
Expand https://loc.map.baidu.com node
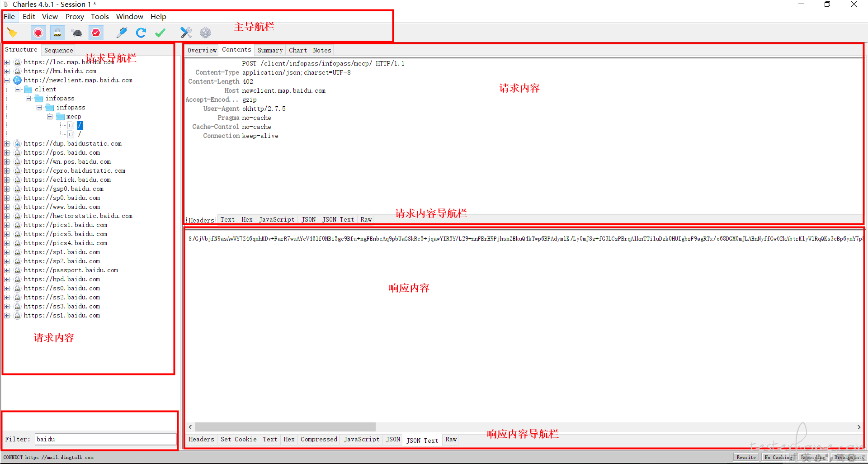pyautogui.click(x=7, y=62)
